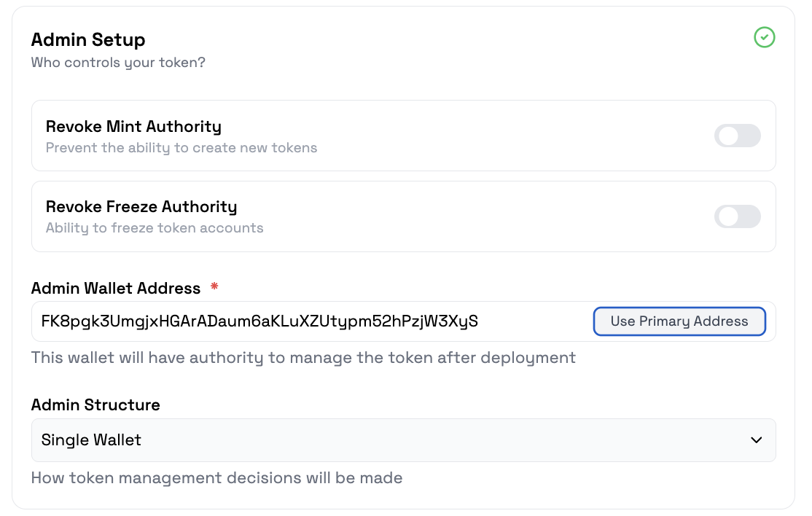The height and width of the screenshot is (516, 812).
Task: Select the Single Wallet option text
Action: click(x=91, y=440)
